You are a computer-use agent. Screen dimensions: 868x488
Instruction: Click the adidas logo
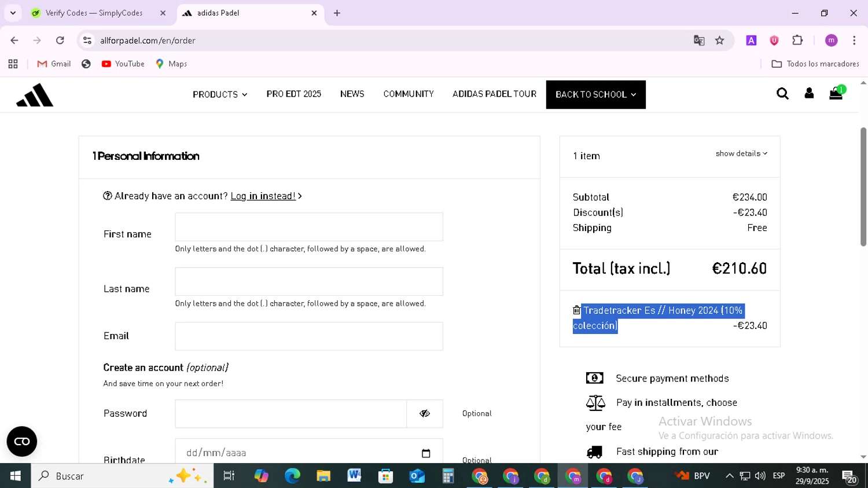pos(35,95)
